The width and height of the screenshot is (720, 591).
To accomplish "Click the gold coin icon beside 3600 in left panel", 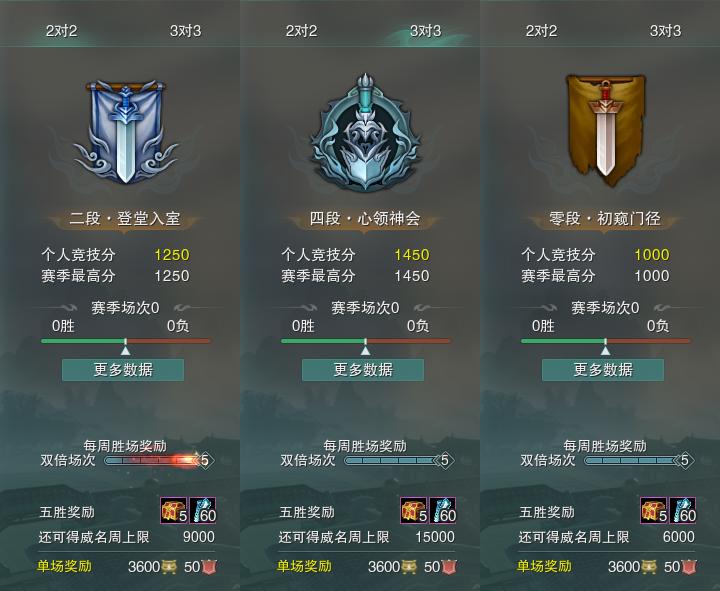I will coord(169,567).
